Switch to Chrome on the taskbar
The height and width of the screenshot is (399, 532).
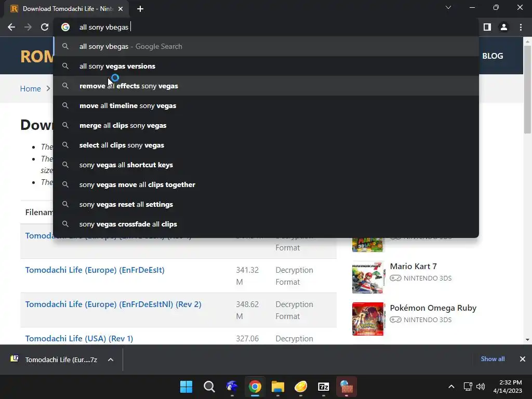tap(255, 387)
